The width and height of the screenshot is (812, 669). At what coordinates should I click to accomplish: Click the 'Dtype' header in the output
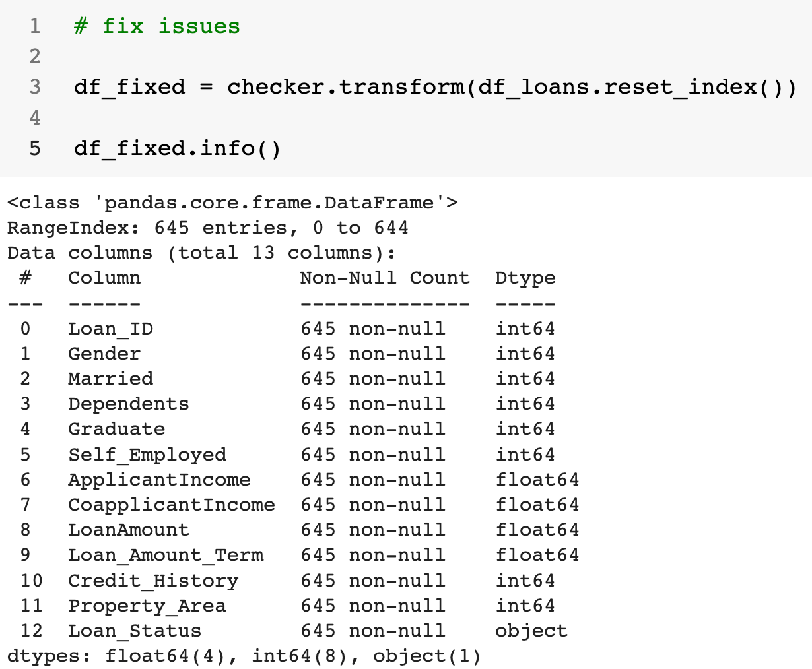coord(525,278)
